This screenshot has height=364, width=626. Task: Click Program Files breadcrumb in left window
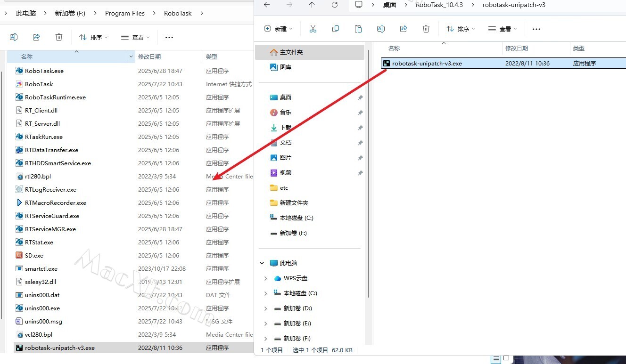pos(125,13)
